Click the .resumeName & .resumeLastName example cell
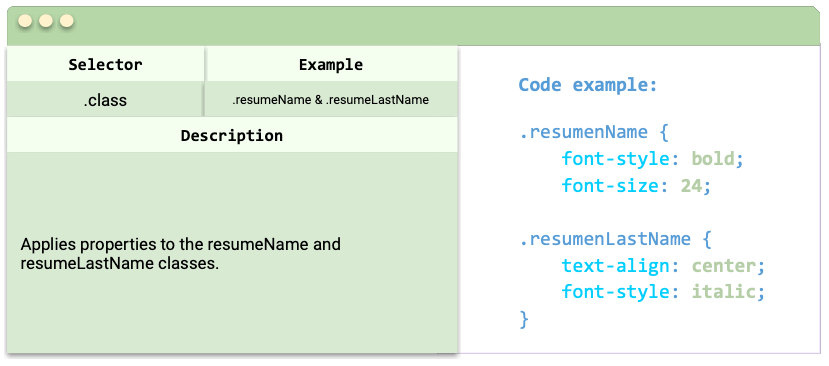 pos(331,99)
